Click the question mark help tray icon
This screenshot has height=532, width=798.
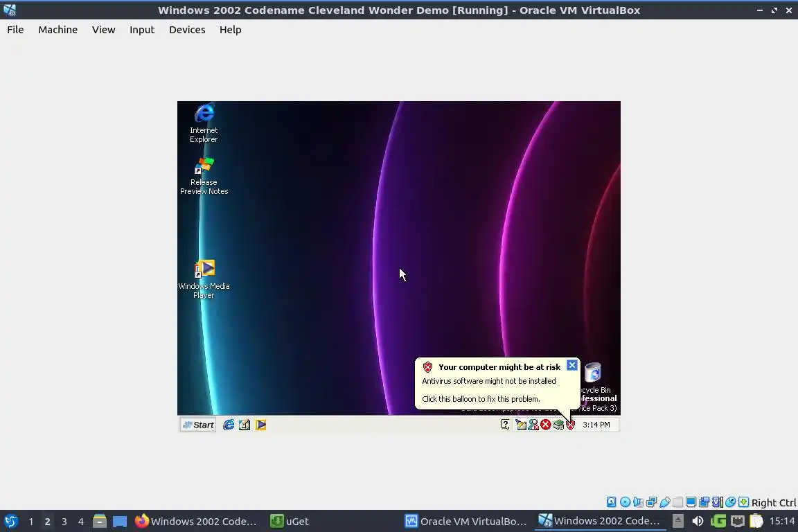coord(505,425)
